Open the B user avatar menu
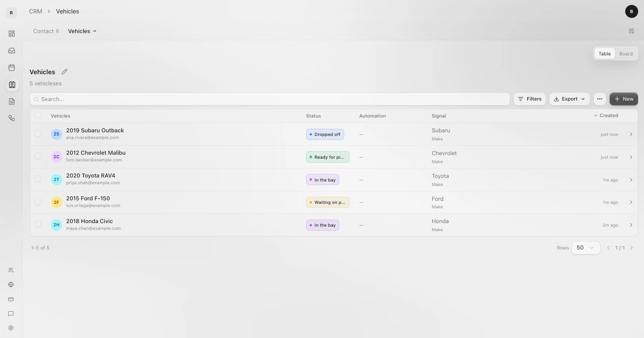The width and height of the screenshot is (644, 338). click(631, 12)
